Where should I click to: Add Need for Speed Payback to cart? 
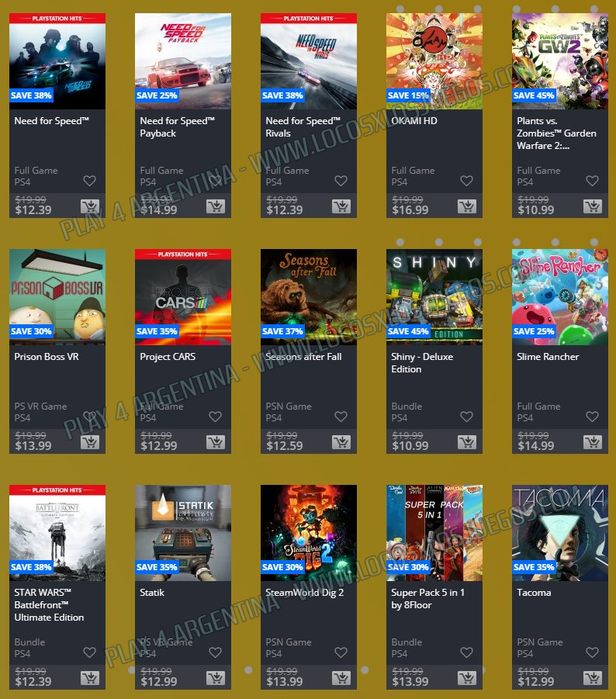[x=215, y=206]
